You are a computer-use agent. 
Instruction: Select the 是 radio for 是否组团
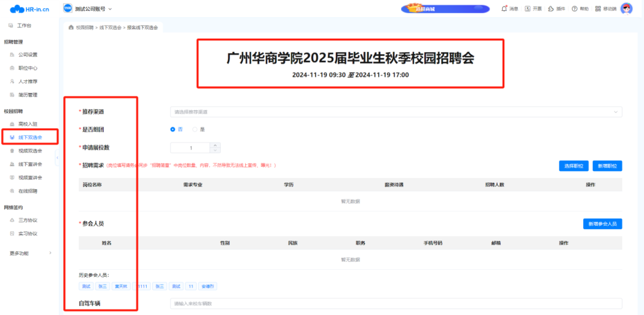pos(195,129)
